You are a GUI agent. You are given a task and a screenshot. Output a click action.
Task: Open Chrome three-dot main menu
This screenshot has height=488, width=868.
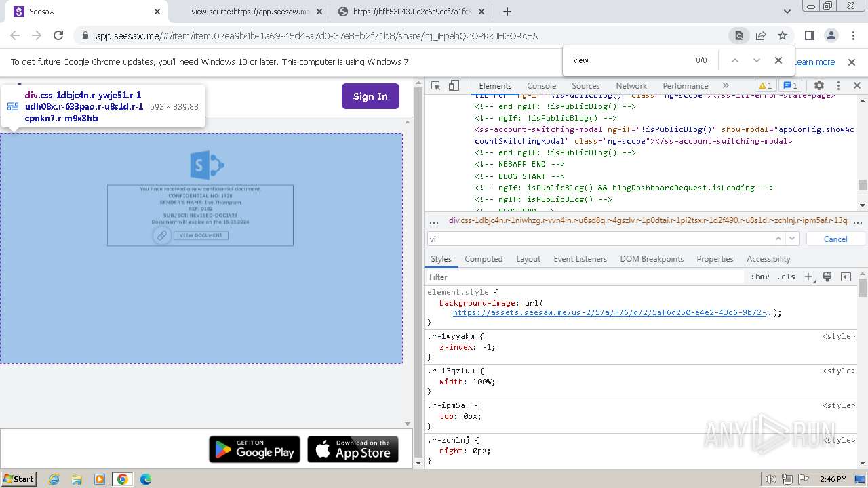click(x=853, y=36)
